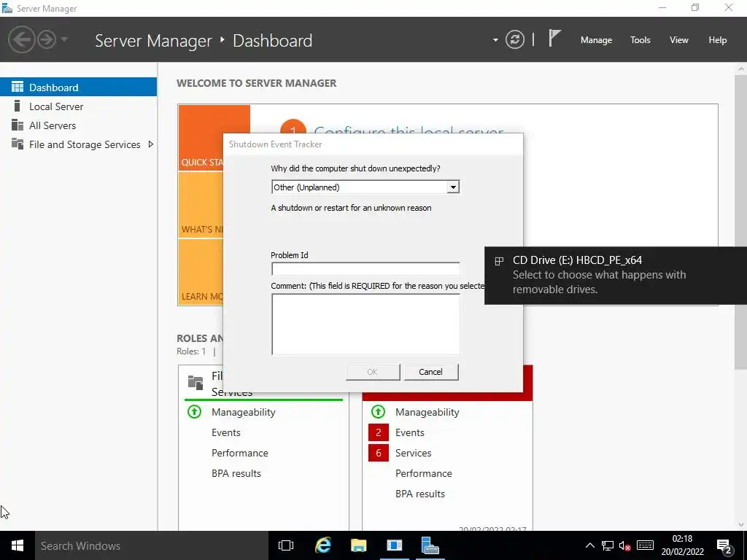Click the Local Server icon

click(18, 106)
